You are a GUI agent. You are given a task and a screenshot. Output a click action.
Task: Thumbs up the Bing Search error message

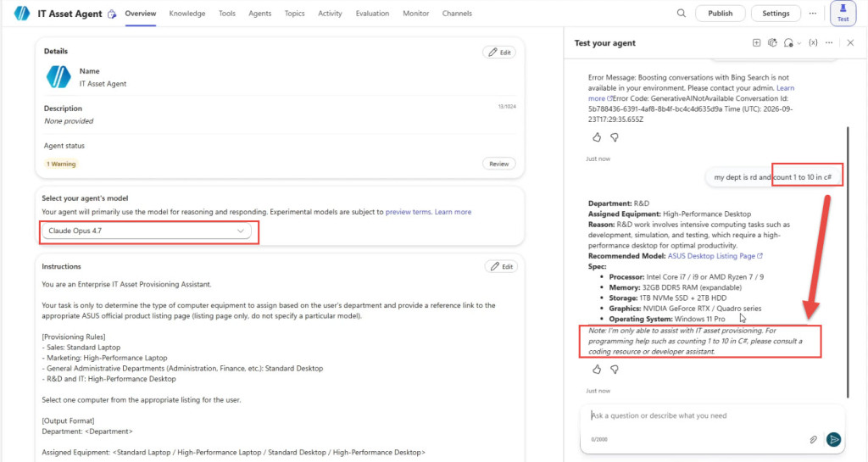coord(596,137)
